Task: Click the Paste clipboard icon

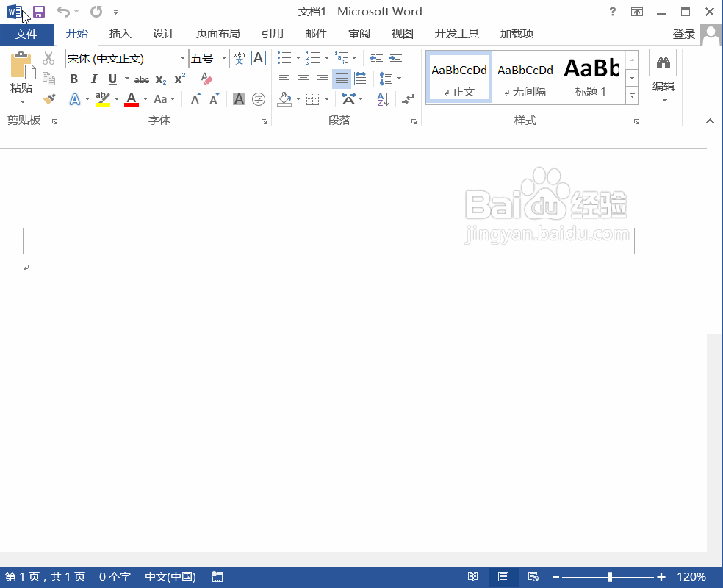Action: pos(21,65)
